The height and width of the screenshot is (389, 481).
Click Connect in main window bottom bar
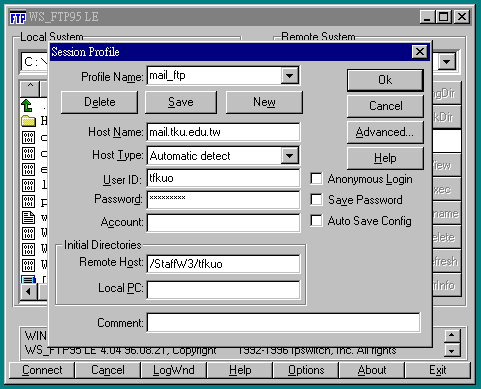click(x=42, y=370)
